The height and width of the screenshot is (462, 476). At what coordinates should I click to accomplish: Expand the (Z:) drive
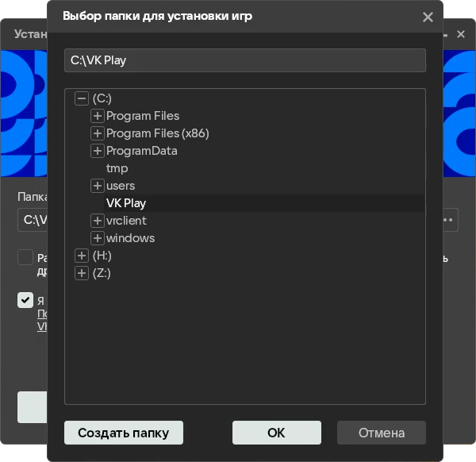[x=82, y=273]
